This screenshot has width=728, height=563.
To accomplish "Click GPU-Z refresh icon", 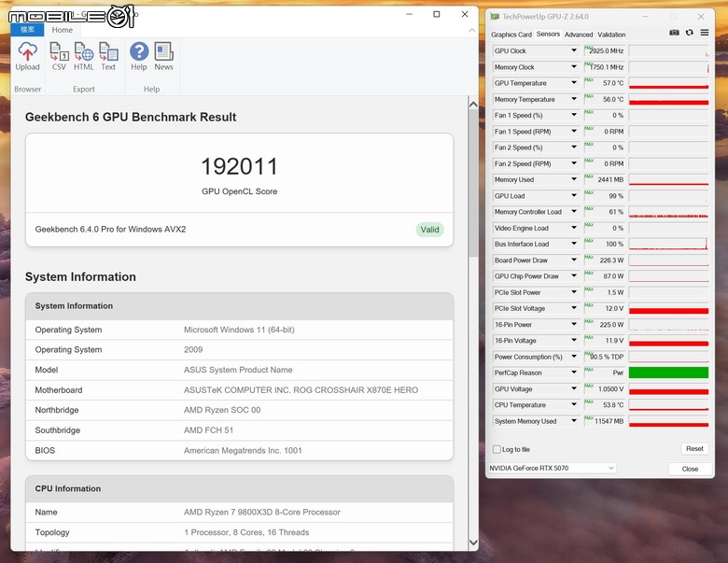I will (x=690, y=33).
